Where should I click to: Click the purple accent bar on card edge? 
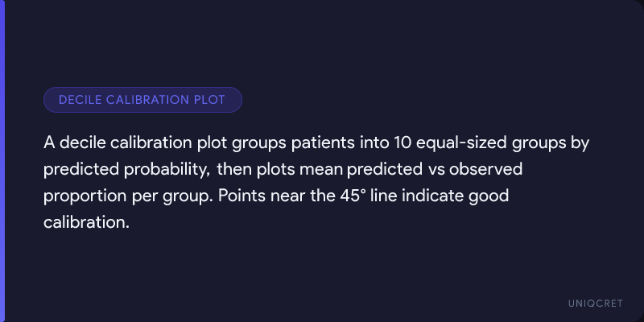click(x=2, y=161)
